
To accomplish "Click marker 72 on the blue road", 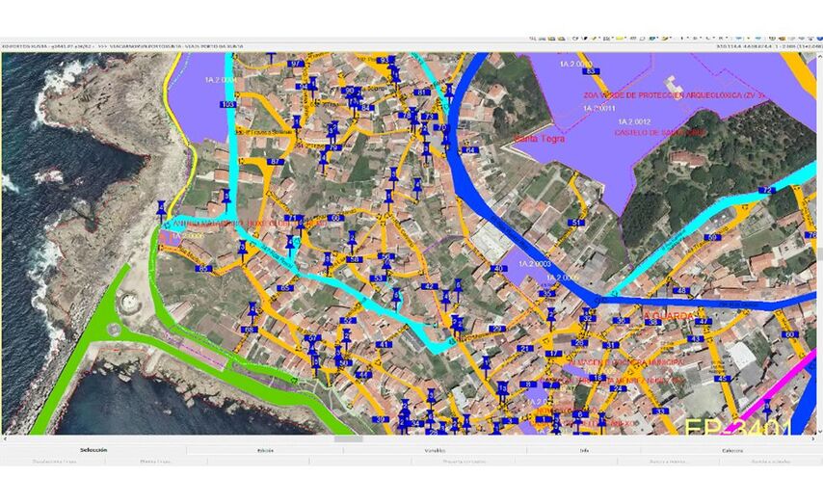I will click(765, 191).
